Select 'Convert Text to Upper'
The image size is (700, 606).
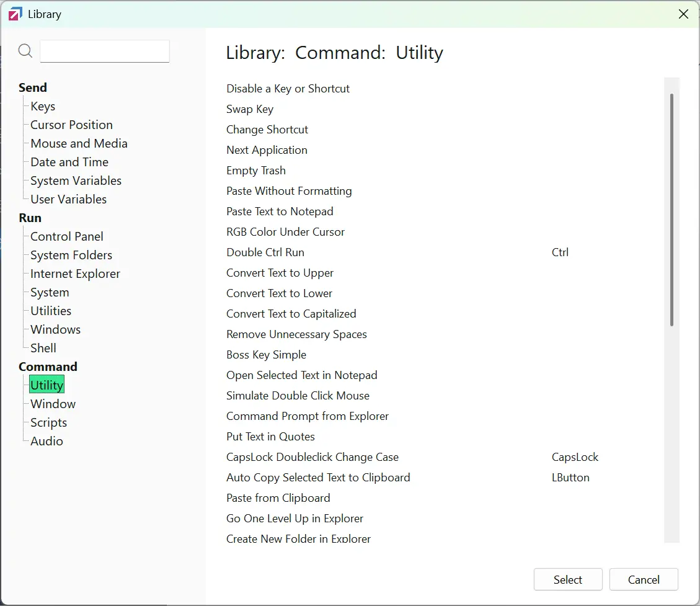[x=280, y=274]
